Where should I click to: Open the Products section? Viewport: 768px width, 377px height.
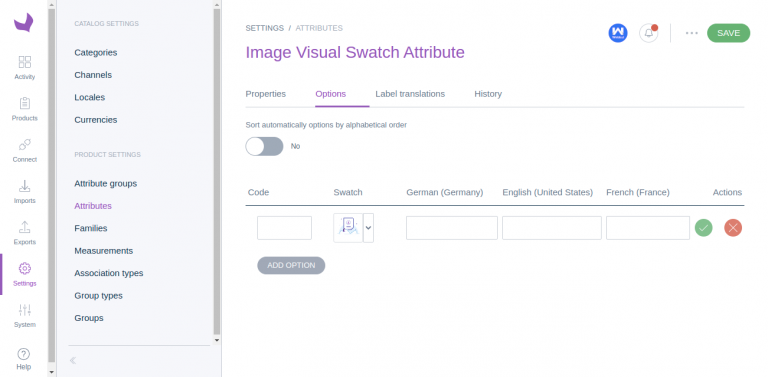[x=24, y=109]
